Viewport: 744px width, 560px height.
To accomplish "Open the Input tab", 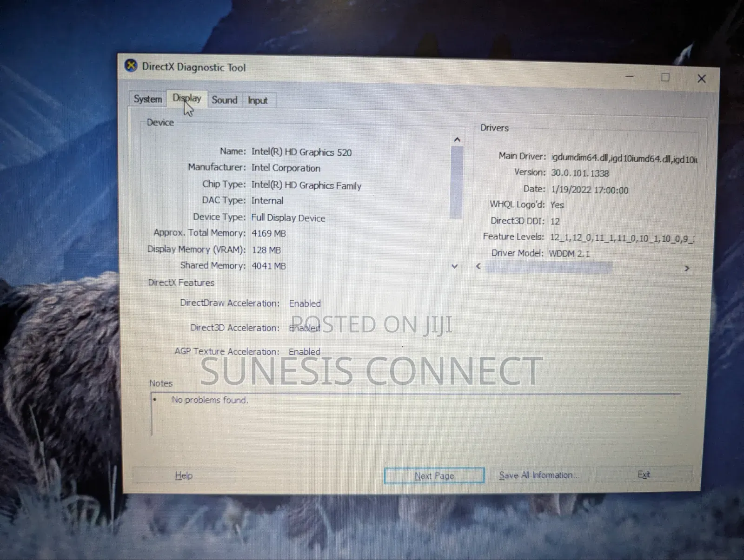I will [x=258, y=100].
